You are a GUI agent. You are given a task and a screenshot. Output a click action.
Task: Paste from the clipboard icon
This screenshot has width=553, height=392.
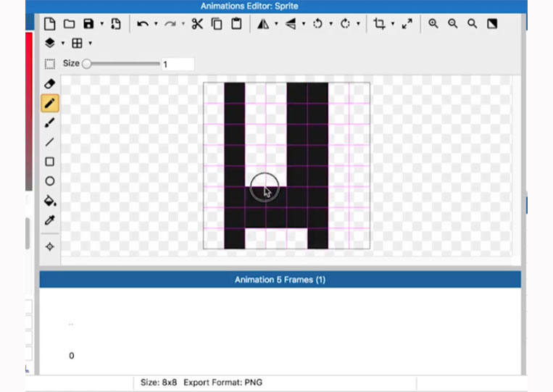click(x=236, y=24)
